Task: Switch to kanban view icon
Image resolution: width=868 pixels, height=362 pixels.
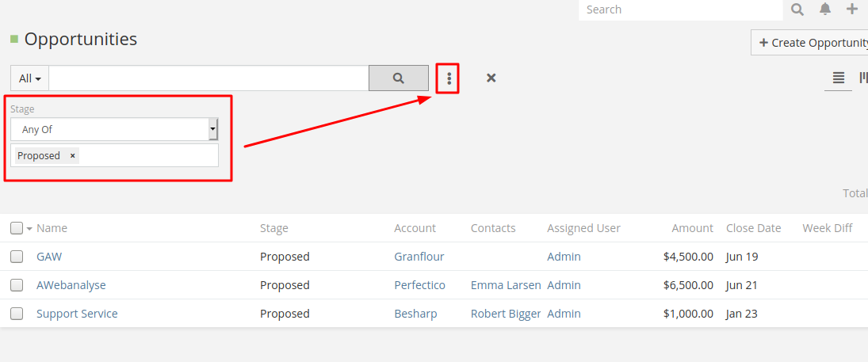Action: pos(863,78)
